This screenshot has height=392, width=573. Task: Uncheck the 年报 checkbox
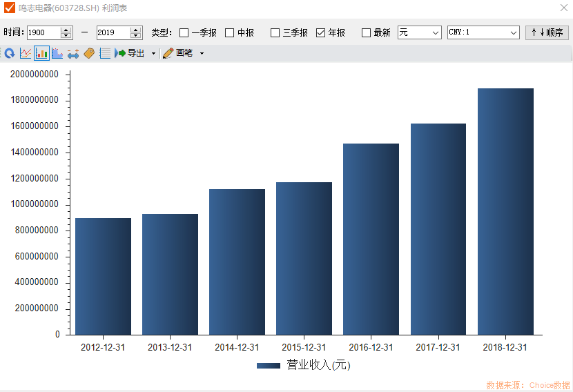pyautogui.click(x=321, y=32)
